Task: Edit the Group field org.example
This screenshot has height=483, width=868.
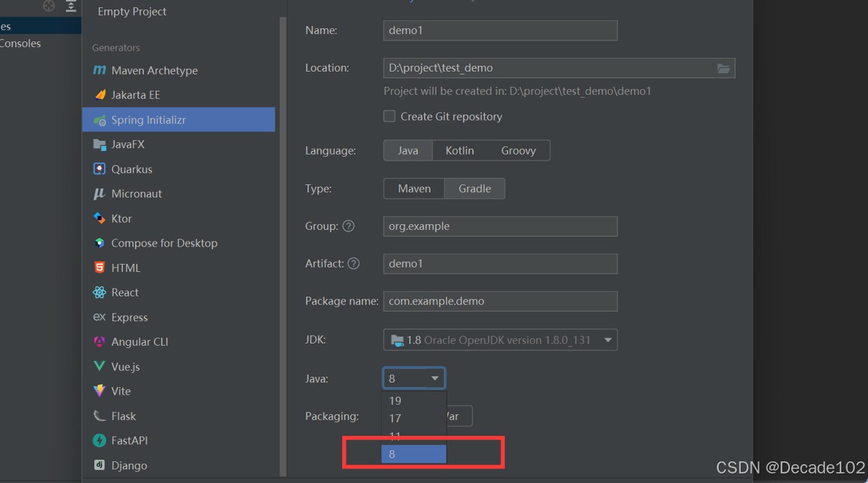Action: 501,226
